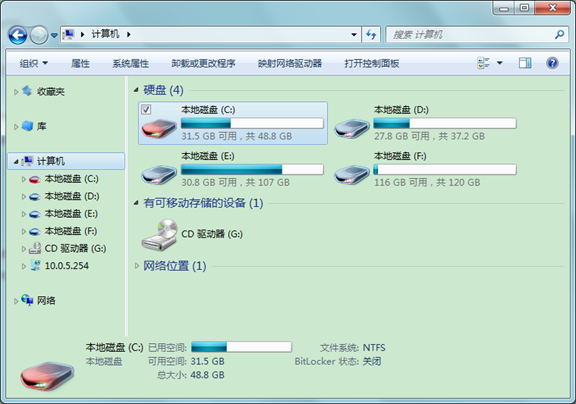576x404 pixels.
Task: Open the recent pages dropdown arrow
Action: pyautogui.click(x=54, y=35)
